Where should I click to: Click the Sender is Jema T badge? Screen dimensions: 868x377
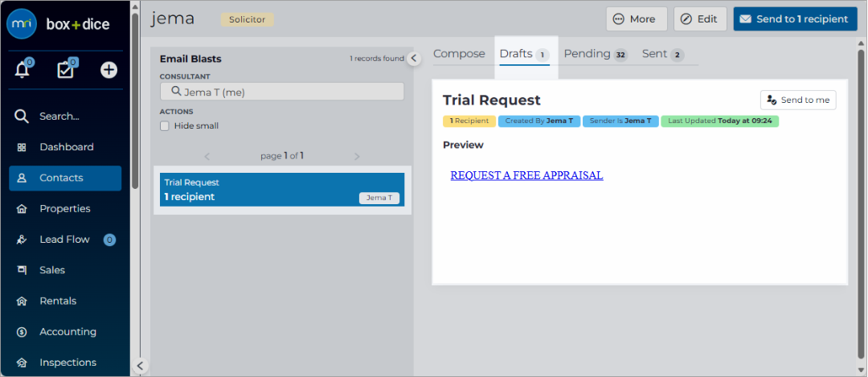tap(620, 121)
